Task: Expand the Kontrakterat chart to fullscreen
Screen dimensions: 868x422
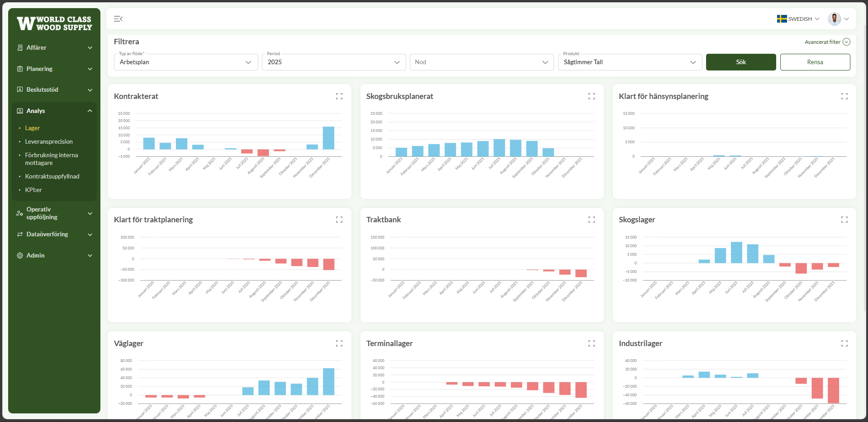Action: pyautogui.click(x=339, y=96)
